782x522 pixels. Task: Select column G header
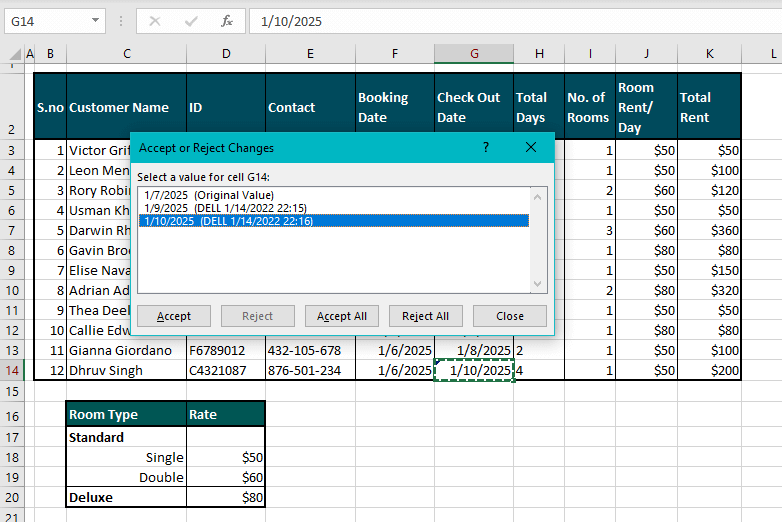coord(474,54)
